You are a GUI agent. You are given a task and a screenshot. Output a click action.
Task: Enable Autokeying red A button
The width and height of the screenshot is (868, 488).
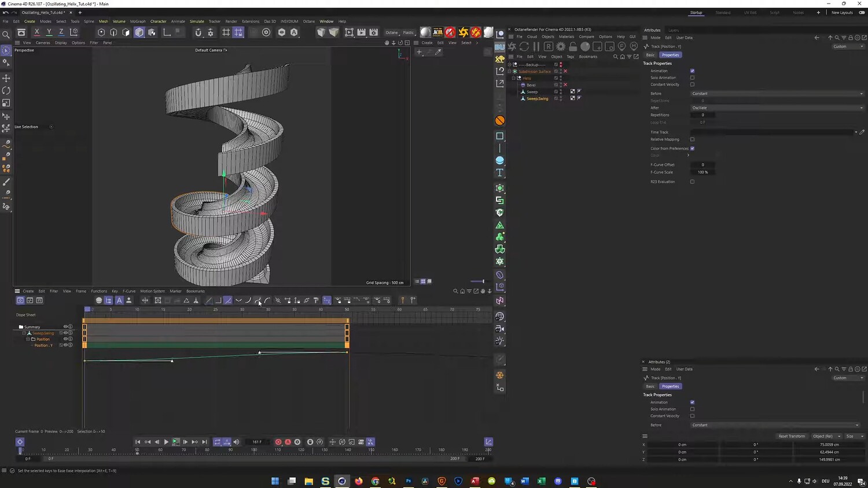point(288,442)
